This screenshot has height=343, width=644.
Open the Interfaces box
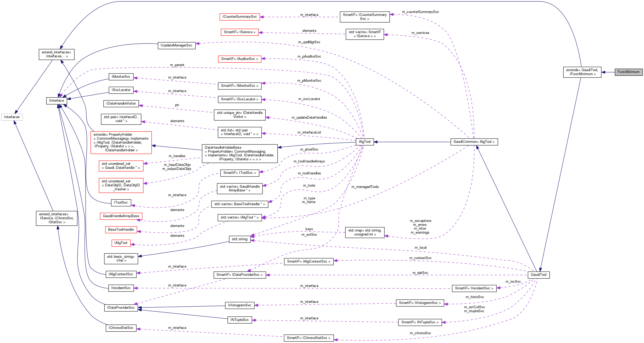tap(12, 117)
